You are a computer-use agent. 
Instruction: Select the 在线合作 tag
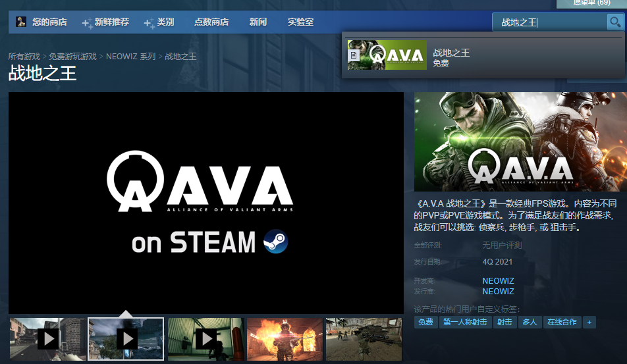coord(562,322)
